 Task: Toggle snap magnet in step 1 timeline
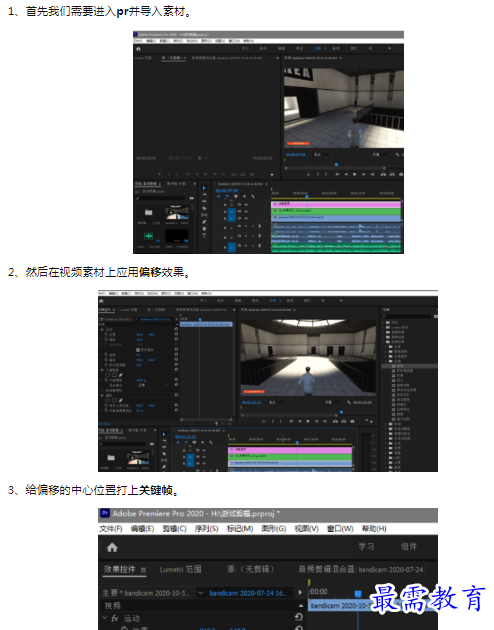[x=227, y=196]
